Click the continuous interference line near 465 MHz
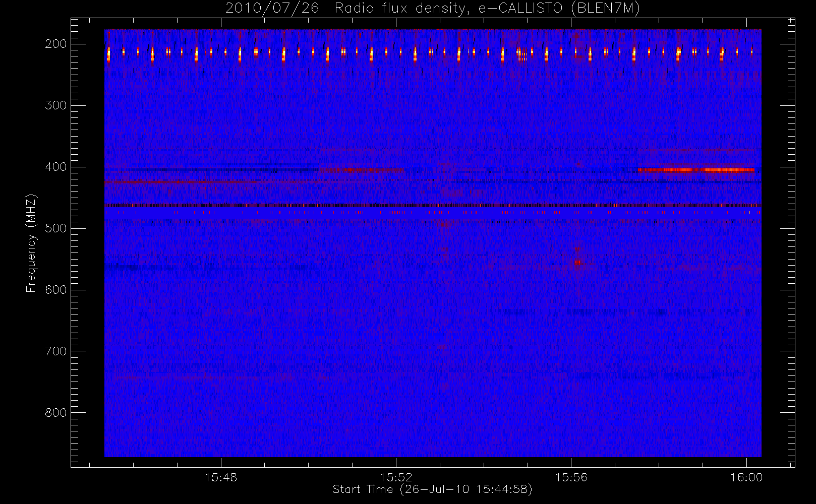Viewport: 816px width, 504px height. [433, 205]
